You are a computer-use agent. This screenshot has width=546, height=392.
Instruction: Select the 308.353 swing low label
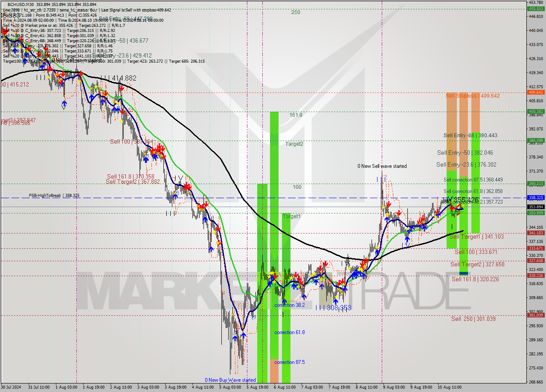pos(339,308)
